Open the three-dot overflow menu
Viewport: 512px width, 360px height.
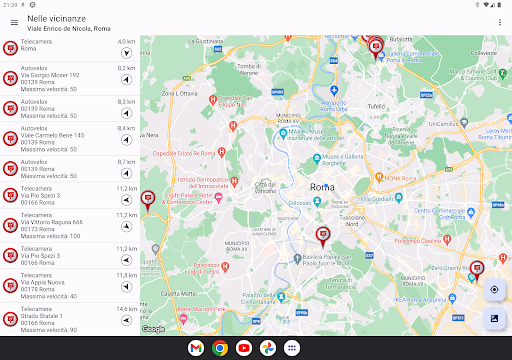(500, 22)
